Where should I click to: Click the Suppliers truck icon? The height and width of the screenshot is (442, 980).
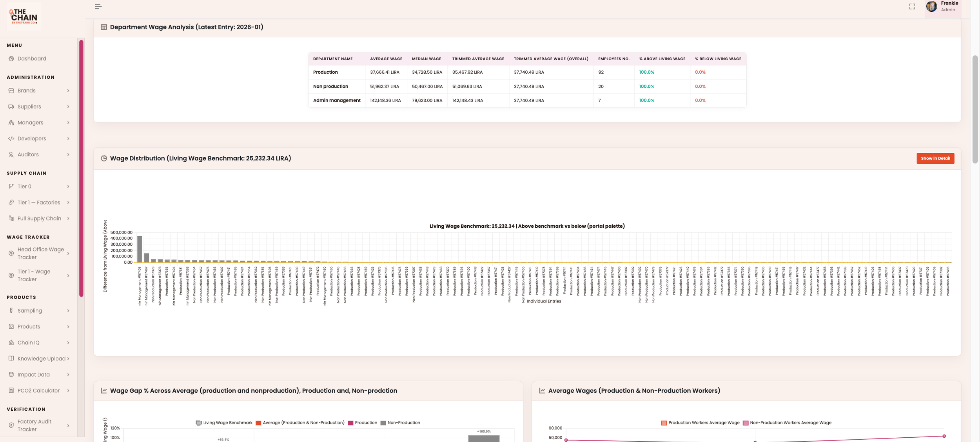[x=11, y=107]
